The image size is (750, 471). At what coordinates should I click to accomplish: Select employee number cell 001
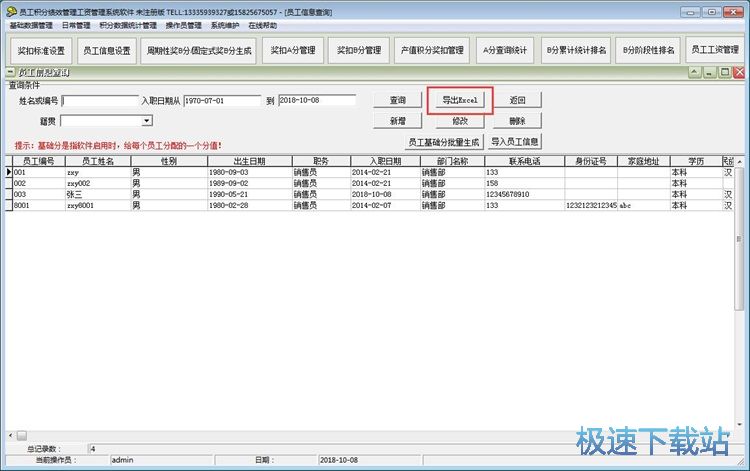tap(39, 172)
